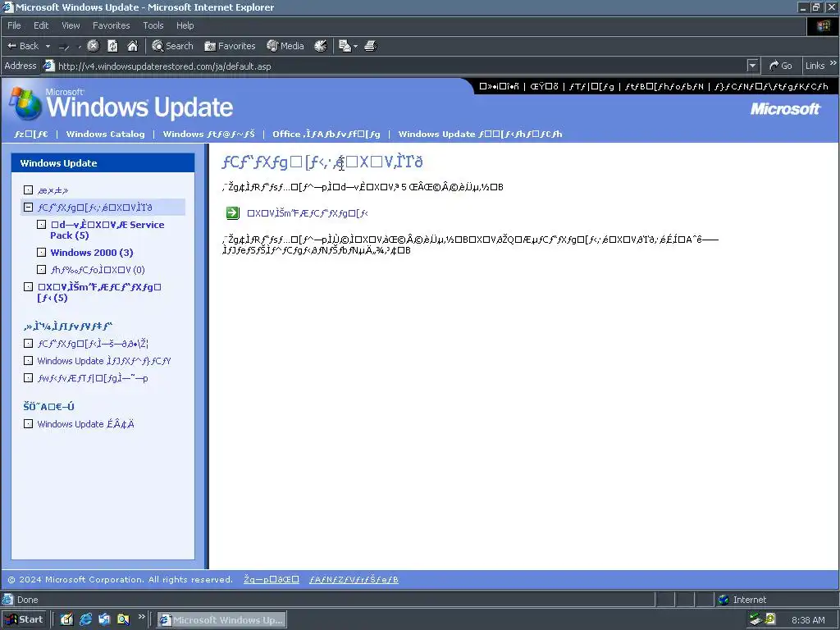Click the box beside Windows 2000 (3)
840x630 pixels.
(41, 253)
